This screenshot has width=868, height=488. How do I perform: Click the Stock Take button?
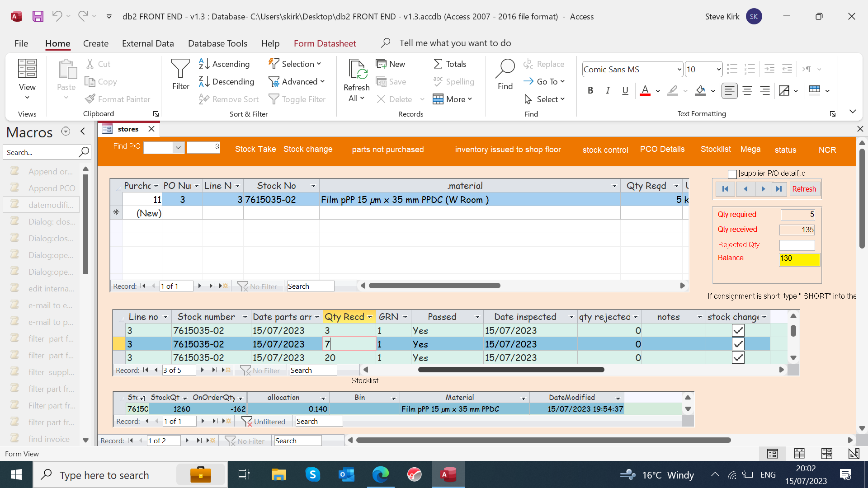click(x=255, y=149)
